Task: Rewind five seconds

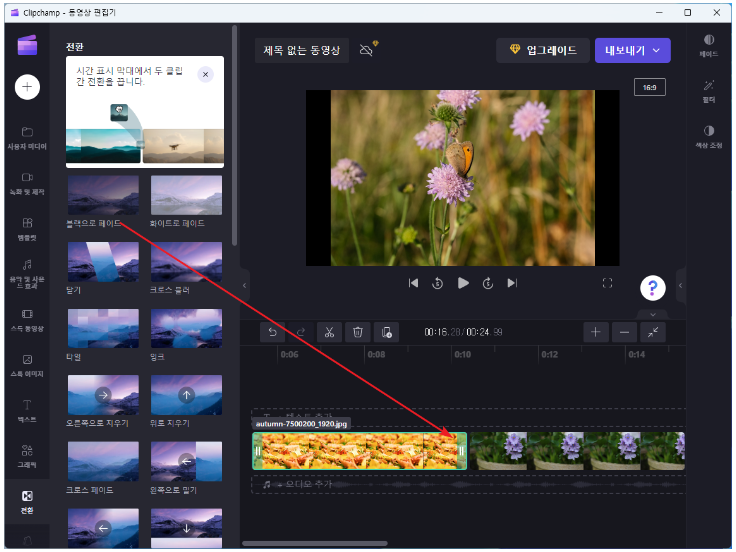Action: 437,283
